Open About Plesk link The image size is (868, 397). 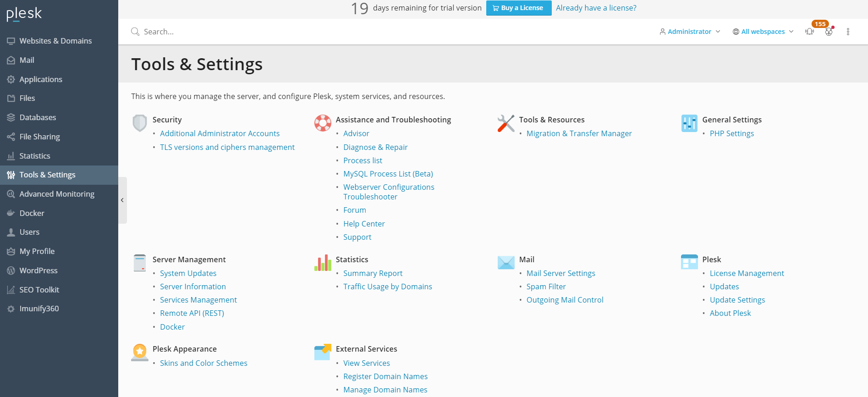coord(731,313)
